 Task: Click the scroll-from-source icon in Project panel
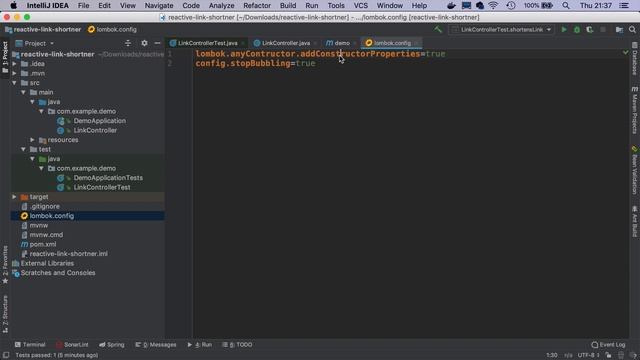click(128, 43)
